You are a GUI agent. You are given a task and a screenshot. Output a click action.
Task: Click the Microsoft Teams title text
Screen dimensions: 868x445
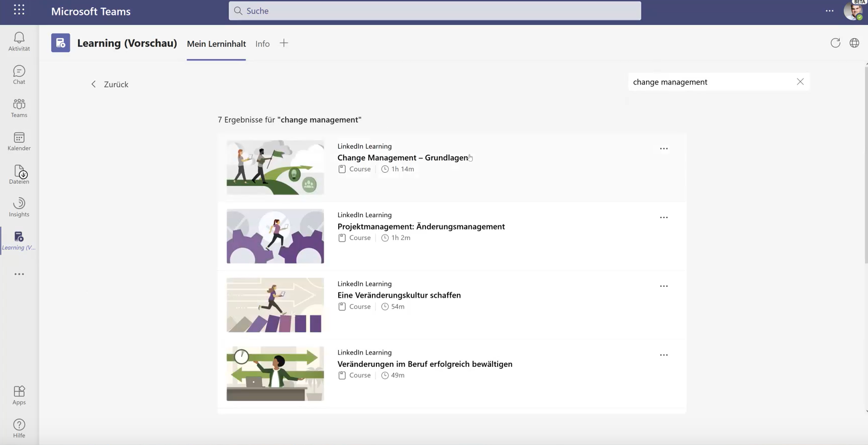91,11
